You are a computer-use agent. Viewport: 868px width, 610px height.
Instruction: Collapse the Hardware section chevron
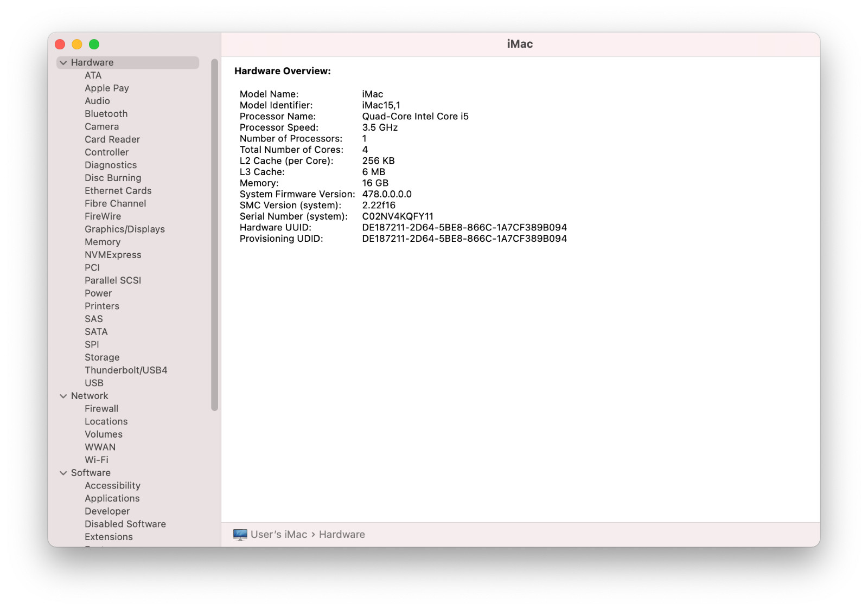[63, 63]
